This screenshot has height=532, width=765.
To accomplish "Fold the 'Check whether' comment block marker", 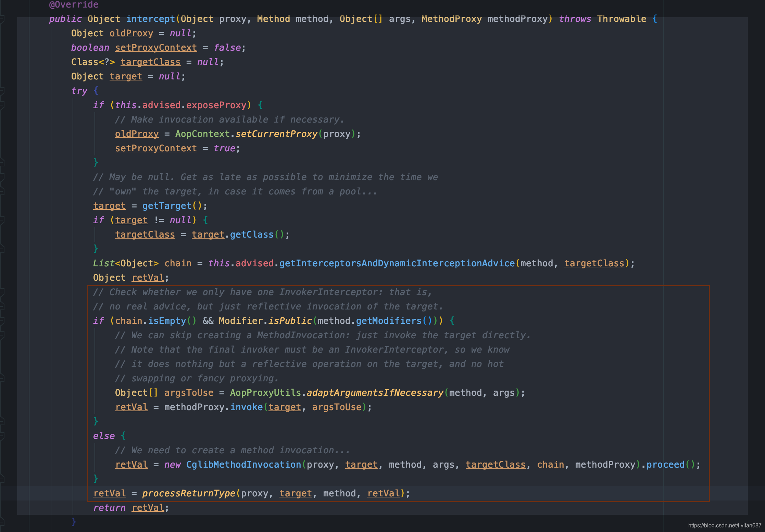I will pos(2,292).
